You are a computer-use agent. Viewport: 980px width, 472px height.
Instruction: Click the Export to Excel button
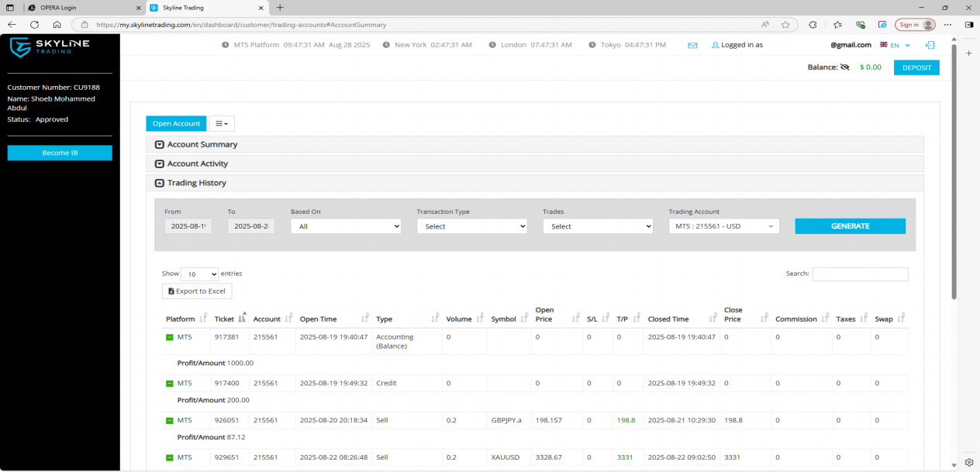point(197,291)
